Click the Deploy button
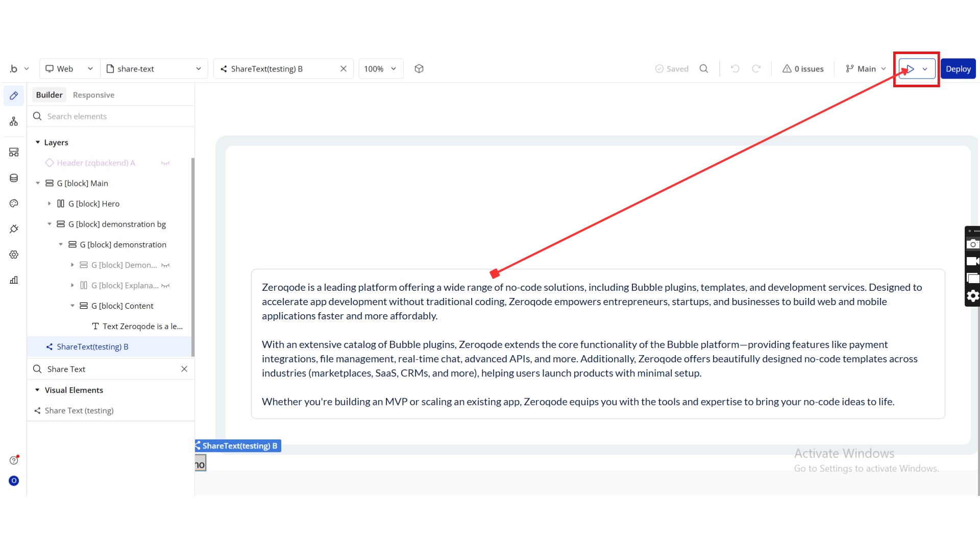The height and width of the screenshot is (551, 980). (x=958, y=69)
